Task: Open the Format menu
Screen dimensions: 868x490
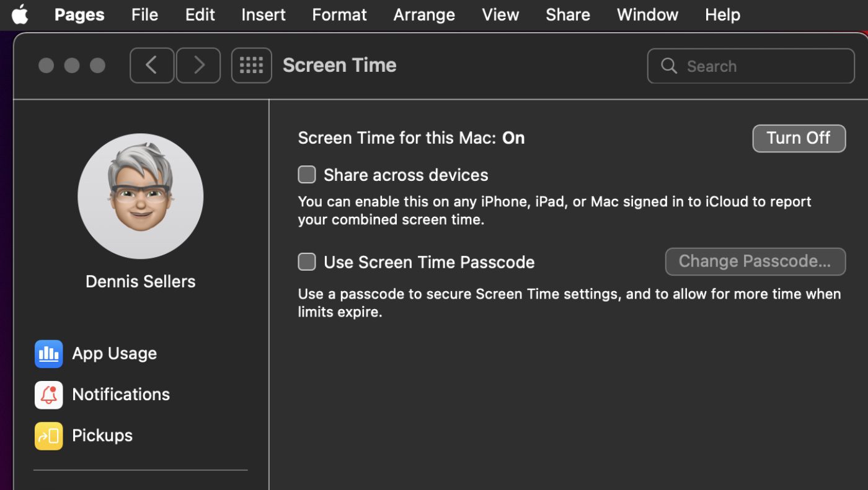Action: (x=339, y=14)
